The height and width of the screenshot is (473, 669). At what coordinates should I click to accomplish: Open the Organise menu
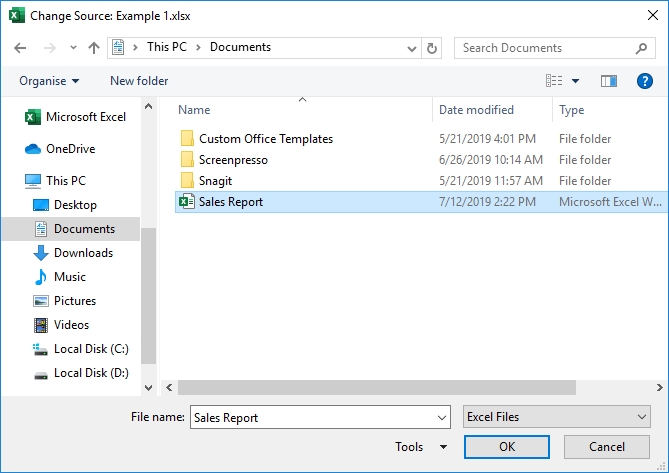click(x=49, y=81)
